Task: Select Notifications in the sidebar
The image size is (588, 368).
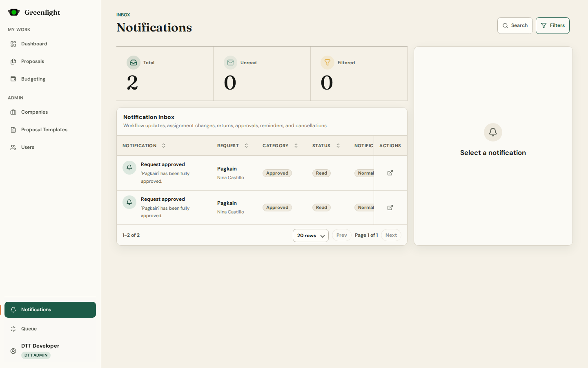Action: coord(50,310)
